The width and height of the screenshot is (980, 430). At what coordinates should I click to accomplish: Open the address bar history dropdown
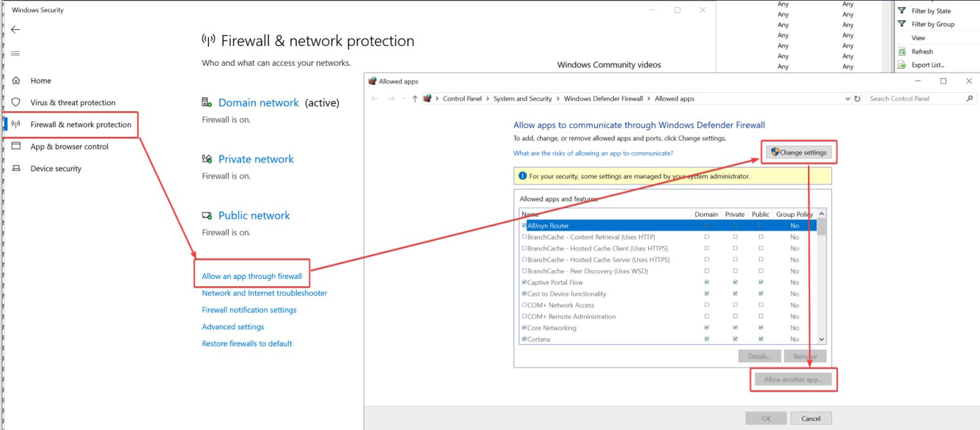[x=848, y=98]
